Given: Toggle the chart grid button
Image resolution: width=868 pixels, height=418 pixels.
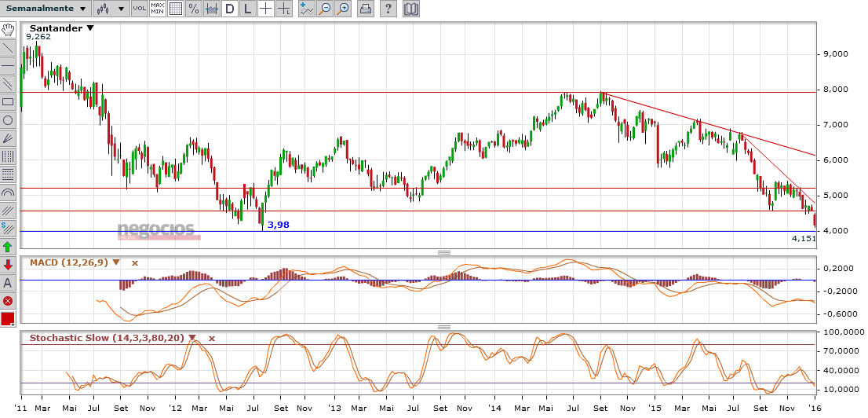Looking at the screenshot, I should [x=176, y=9].
